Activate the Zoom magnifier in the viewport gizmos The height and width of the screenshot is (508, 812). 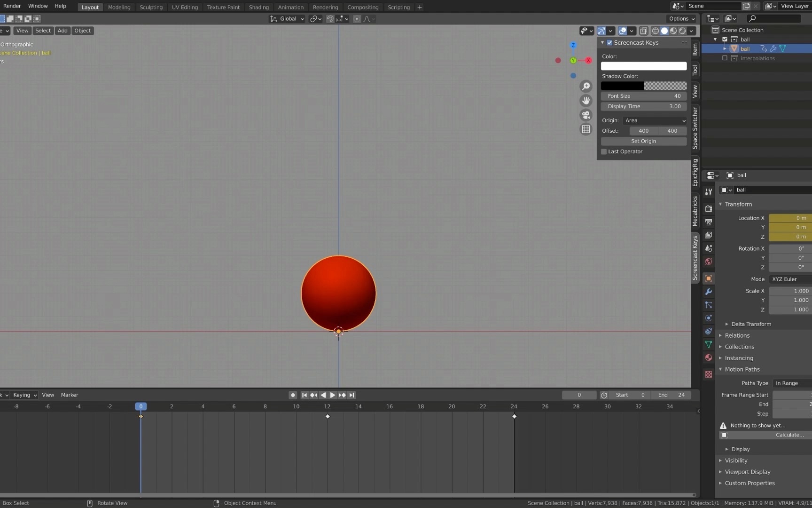click(586, 87)
